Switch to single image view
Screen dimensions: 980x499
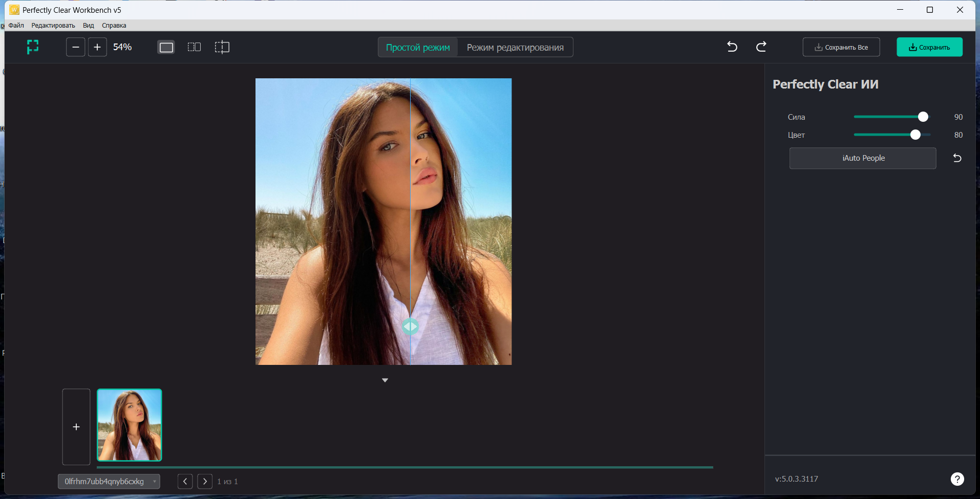click(x=166, y=47)
